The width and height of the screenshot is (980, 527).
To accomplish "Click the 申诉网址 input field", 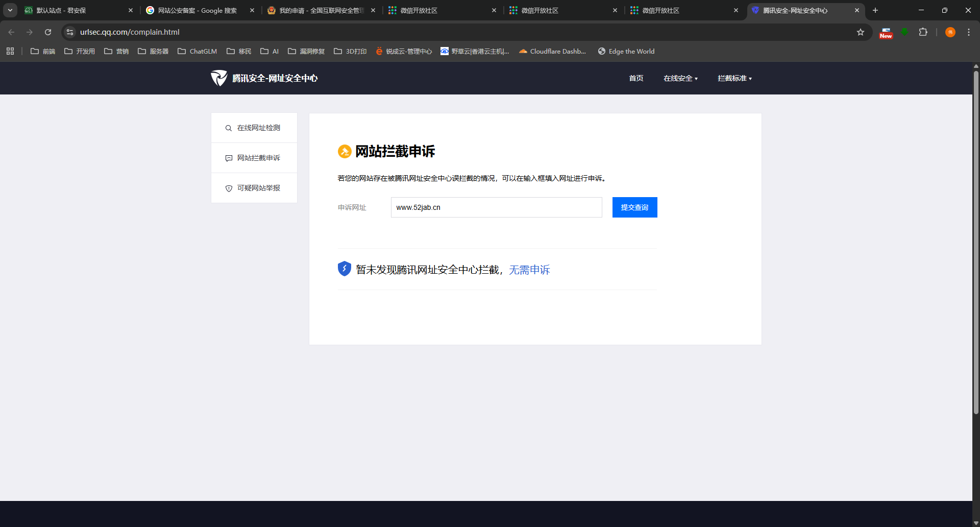I will pyautogui.click(x=497, y=207).
